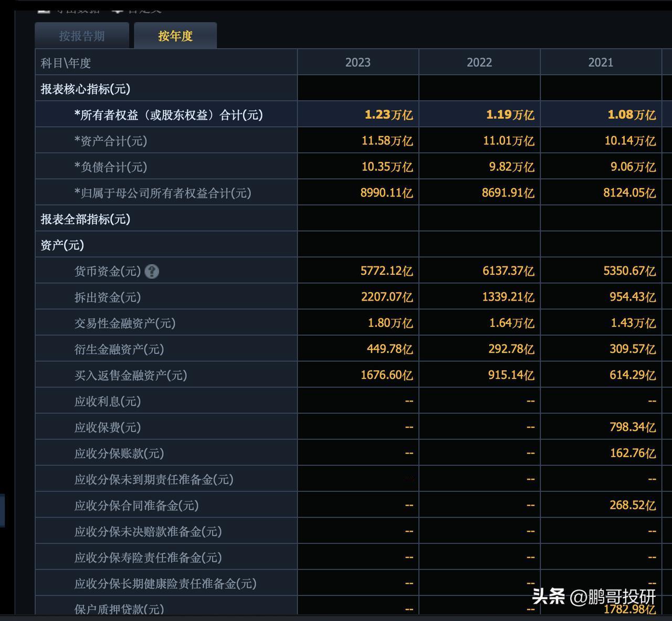The height and width of the screenshot is (621, 672).
Task: Click the 11.58万亿 total assets value
Action: point(387,141)
